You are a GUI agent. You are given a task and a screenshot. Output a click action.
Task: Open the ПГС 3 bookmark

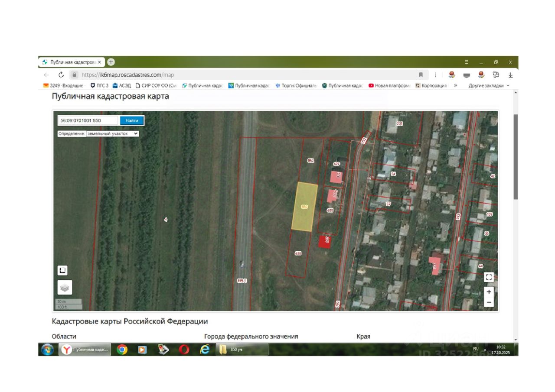point(99,86)
